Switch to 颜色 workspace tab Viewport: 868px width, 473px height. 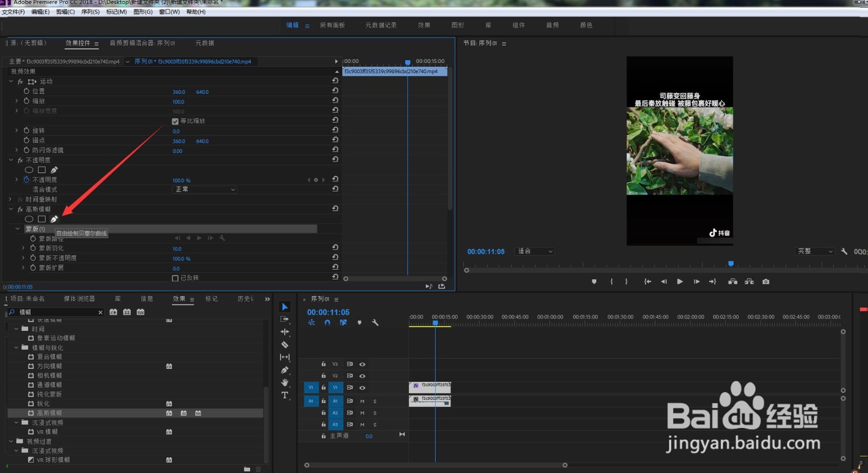(x=586, y=25)
